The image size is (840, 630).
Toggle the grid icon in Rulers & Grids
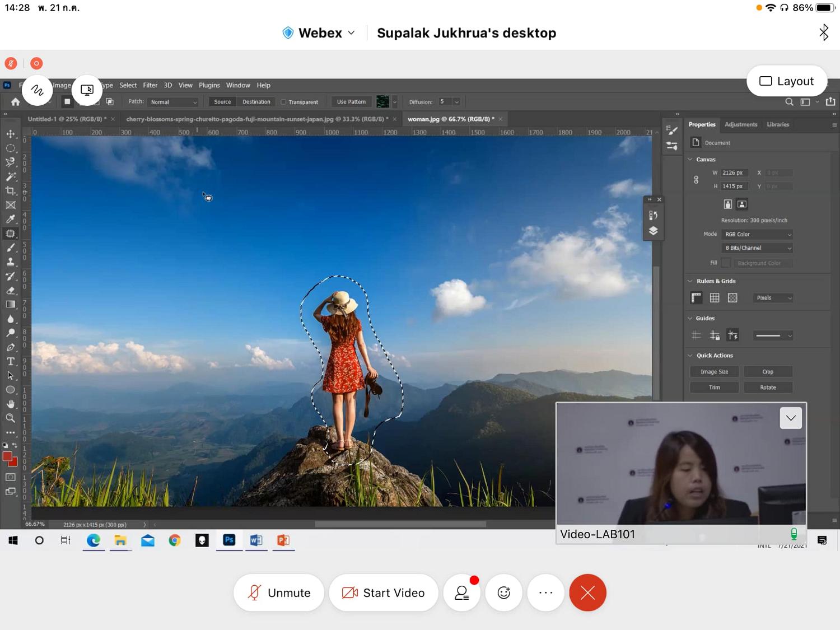[x=715, y=298]
